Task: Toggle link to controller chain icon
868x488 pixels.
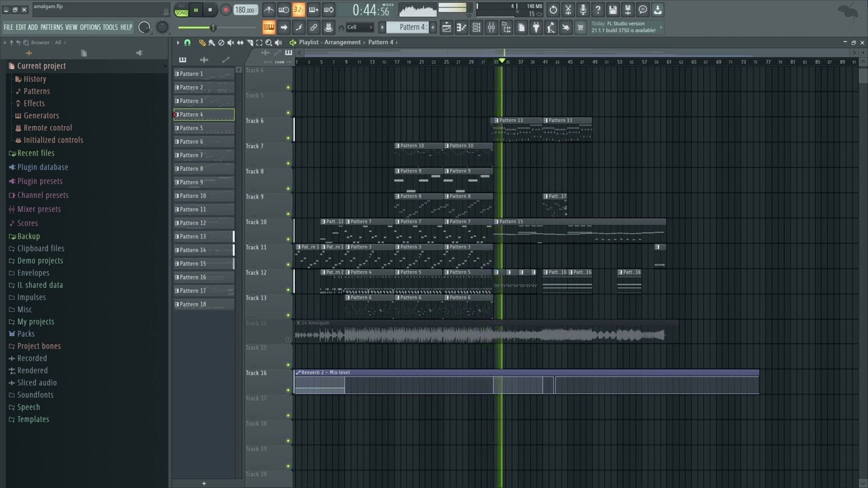Action: pyautogui.click(x=313, y=27)
